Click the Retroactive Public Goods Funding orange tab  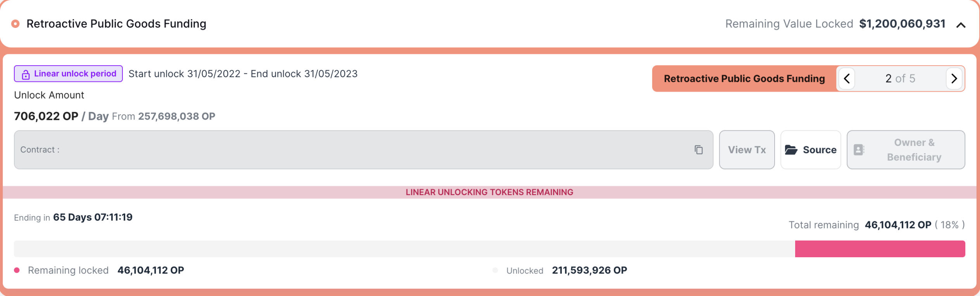(744, 79)
